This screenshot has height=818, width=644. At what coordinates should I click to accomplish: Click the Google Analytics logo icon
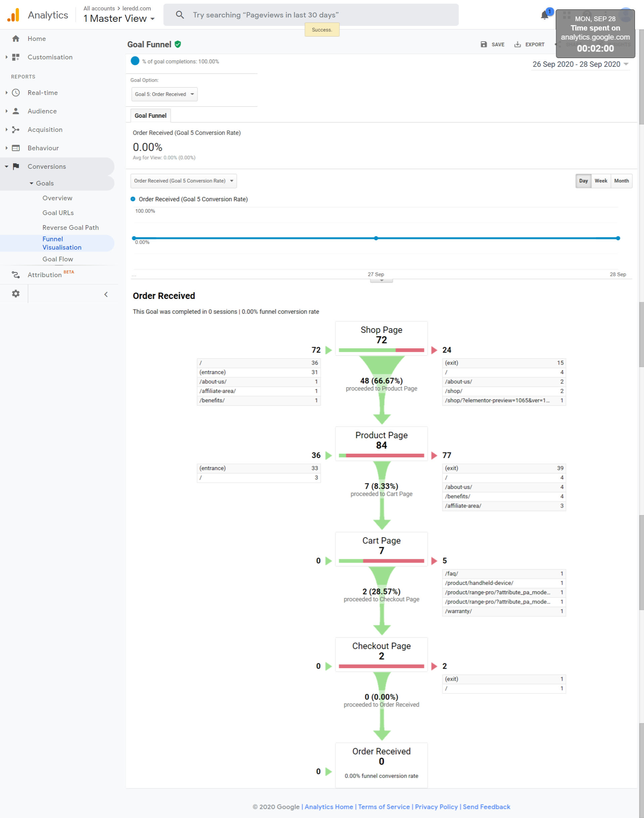point(13,15)
